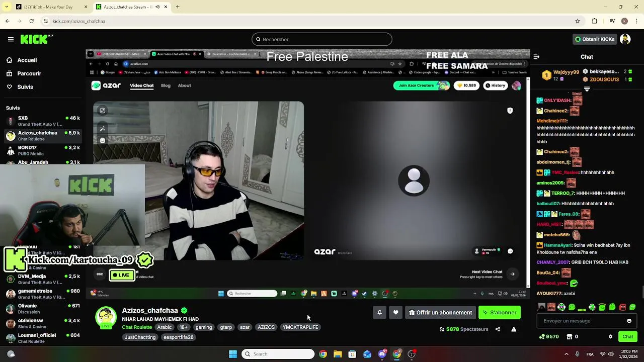Click Offrir un abonnement button
The width and height of the screenshot is (644, 362).
click(x=440, y=312)
